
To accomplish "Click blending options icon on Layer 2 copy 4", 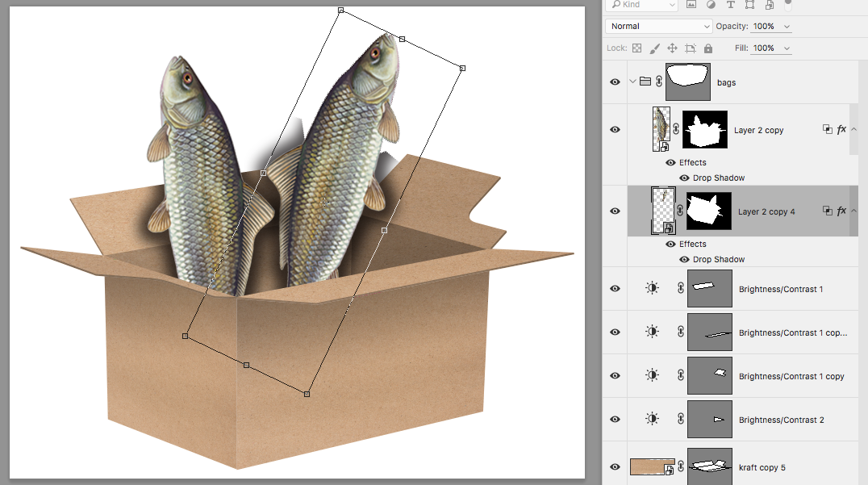I will tap(827, 211).
